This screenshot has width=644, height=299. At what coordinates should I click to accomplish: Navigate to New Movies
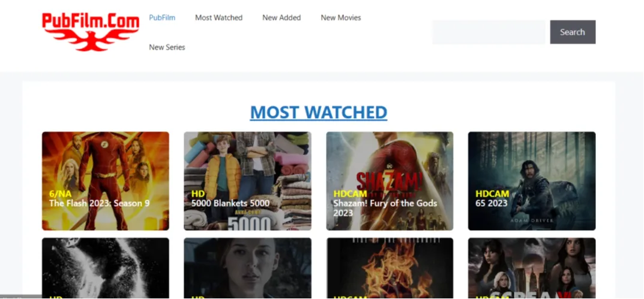(x=340, y=17)
